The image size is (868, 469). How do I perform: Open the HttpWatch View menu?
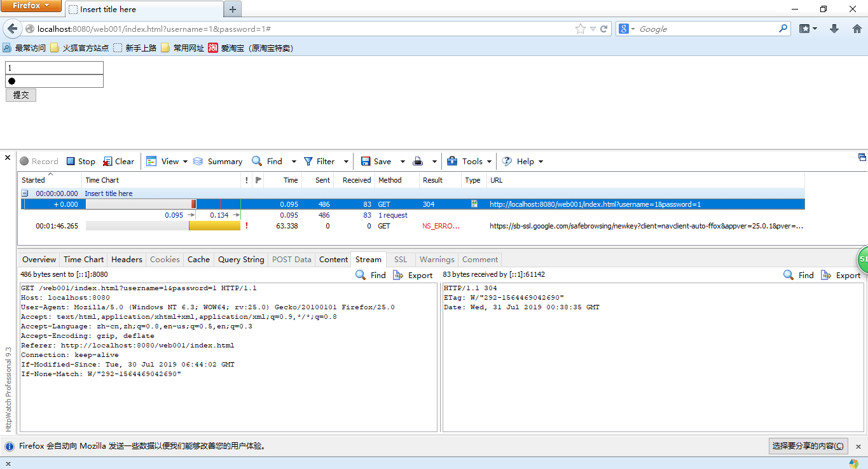click(167, 161)
